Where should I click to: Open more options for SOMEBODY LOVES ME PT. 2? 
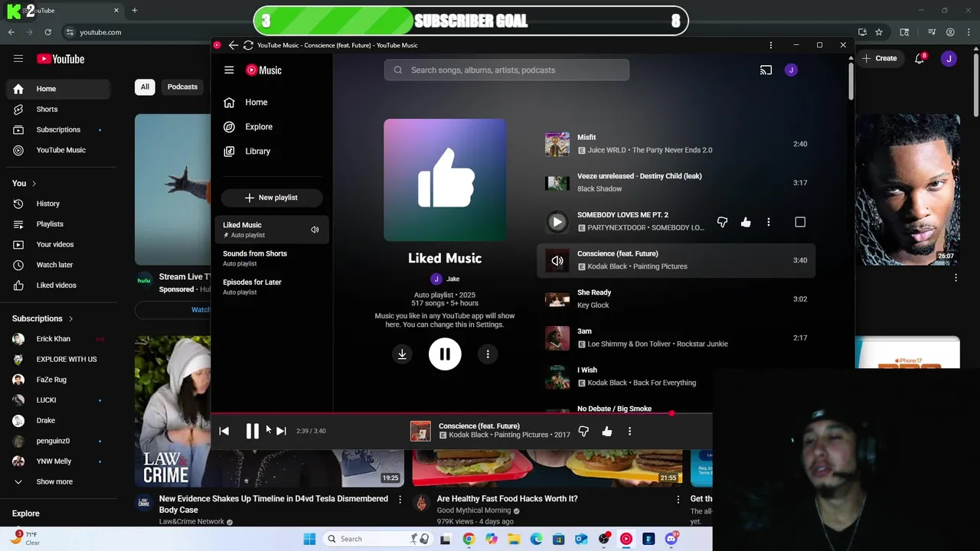point(769,222)
